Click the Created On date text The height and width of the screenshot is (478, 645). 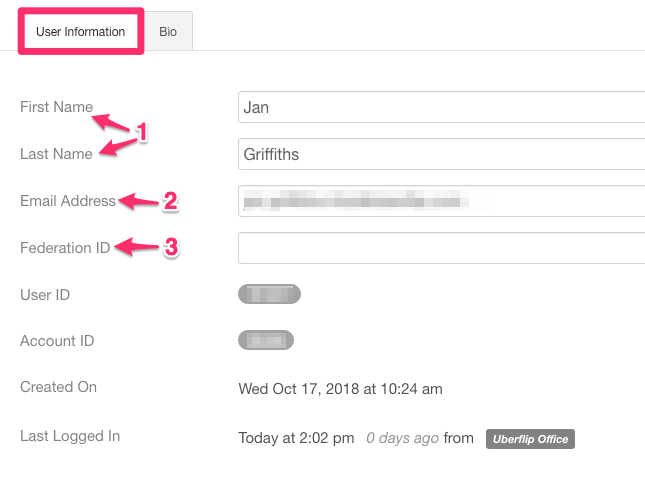(x=340, y=389)
